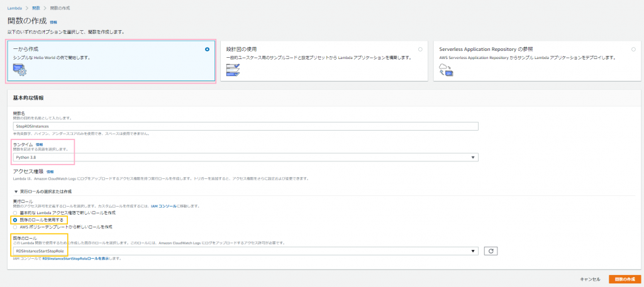Choose AWS ポリシーテンプレートから新しいロールを作成
This screenshot has width=644, height=287.
coord(16,227)
